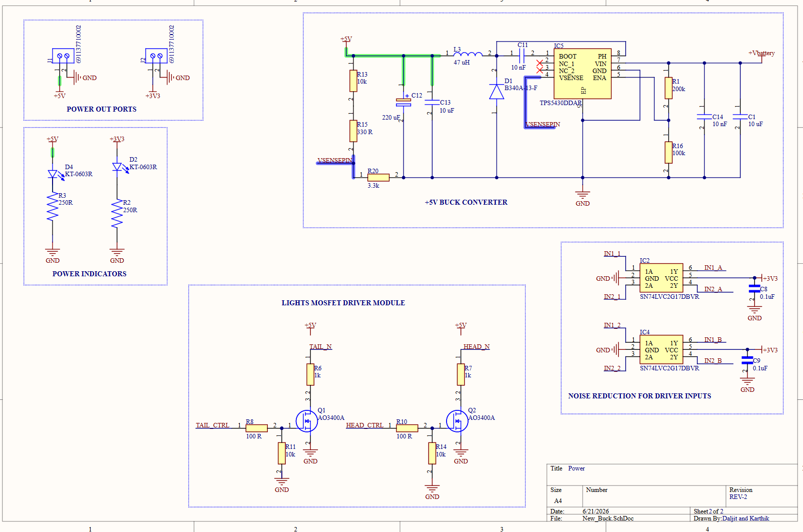This screenshot has height=532, width=803.
Task: Click the 'New_Buck.SchDoc' file name
Action: (608, 518)
